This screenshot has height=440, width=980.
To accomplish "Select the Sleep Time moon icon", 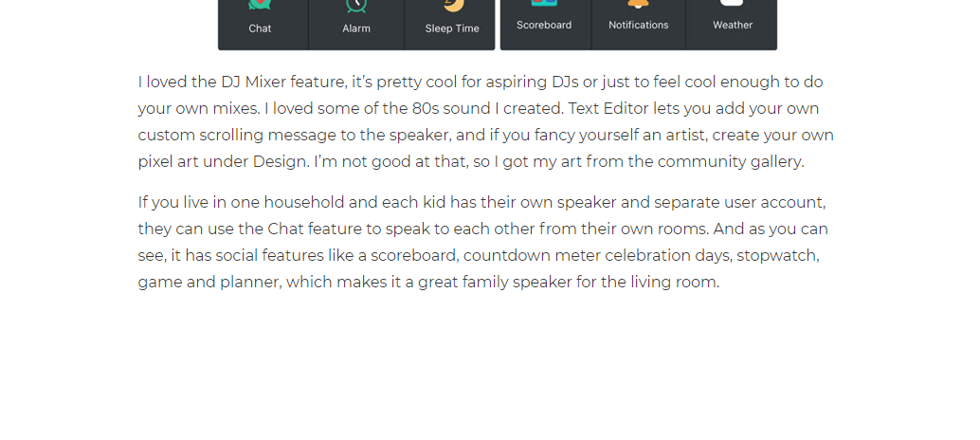I will coord(453,5).
